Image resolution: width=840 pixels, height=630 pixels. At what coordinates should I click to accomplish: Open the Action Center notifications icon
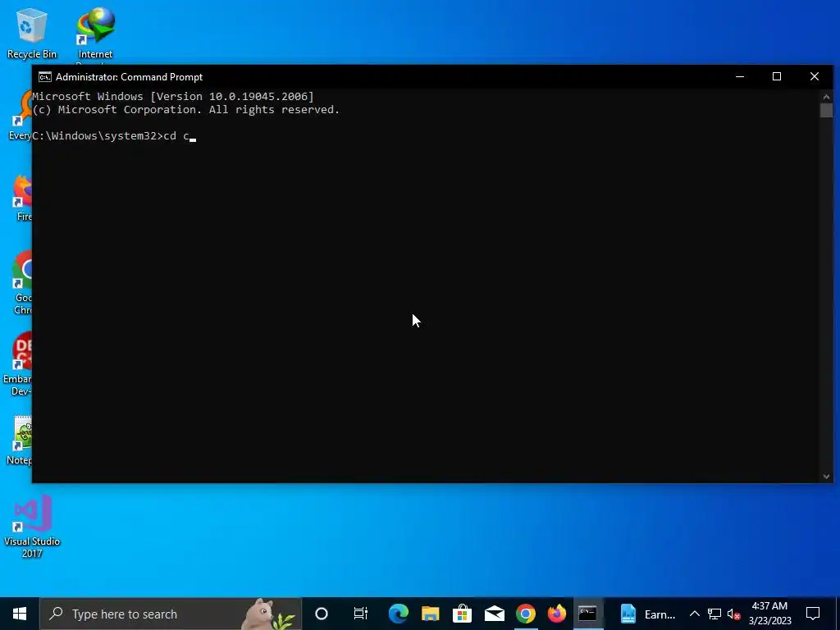pyautogui.click(x=813, y=614)
